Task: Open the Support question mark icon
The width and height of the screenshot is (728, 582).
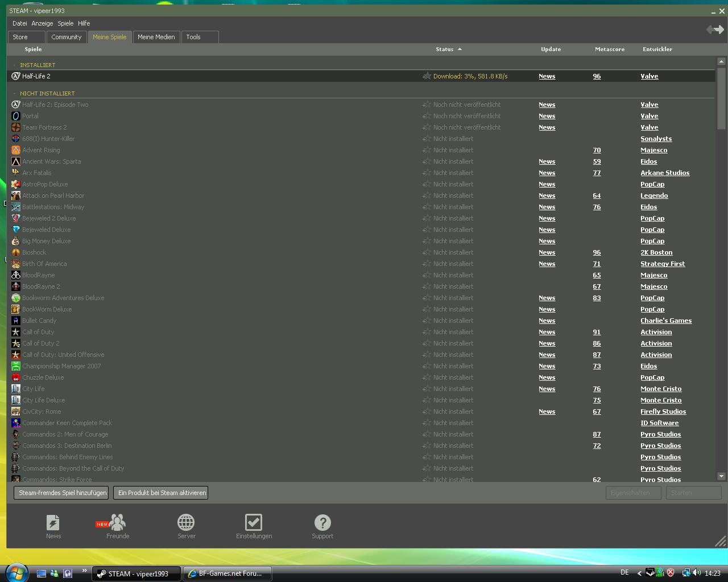Action: (322, 522)
